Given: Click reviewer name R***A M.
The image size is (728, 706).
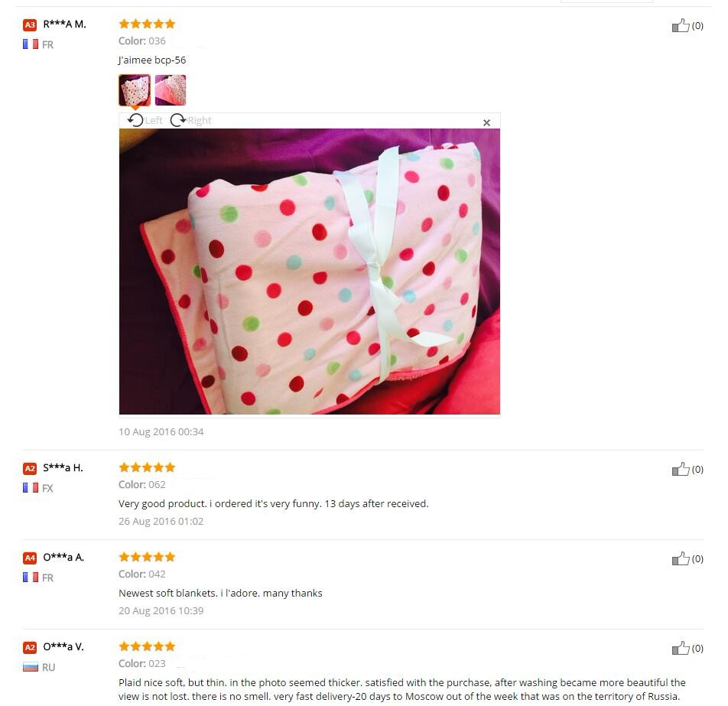Looking at the screenshot, I should click(64, 24).
